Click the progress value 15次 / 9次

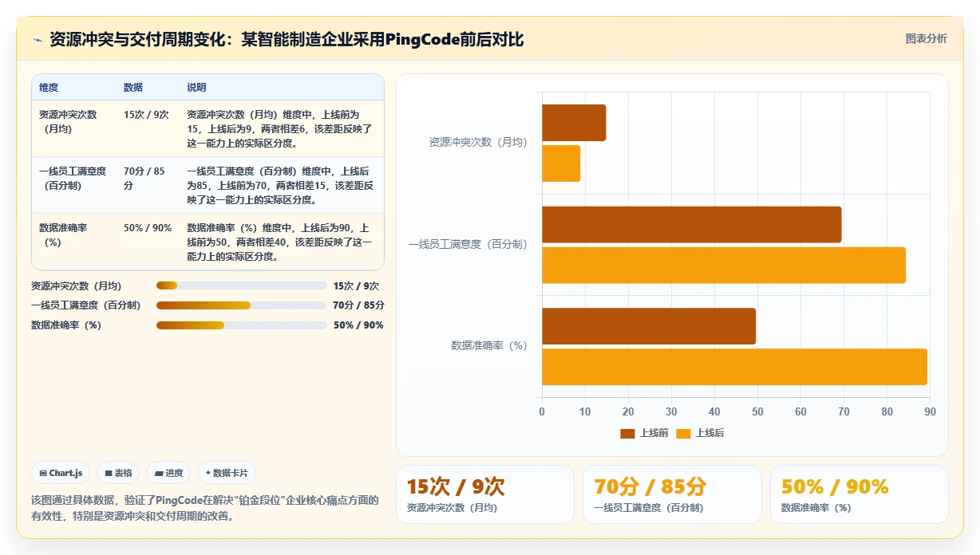pos(356,285)
